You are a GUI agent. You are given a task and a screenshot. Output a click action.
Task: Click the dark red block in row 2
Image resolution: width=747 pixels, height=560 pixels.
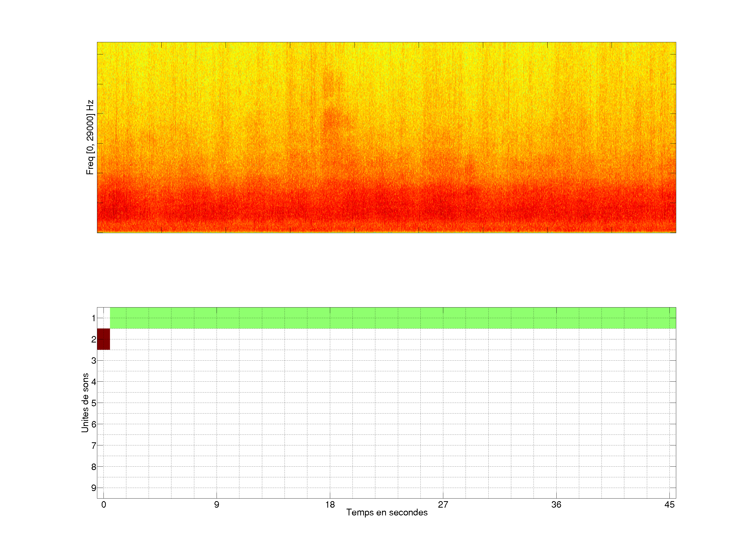click(x=103, y=339)
